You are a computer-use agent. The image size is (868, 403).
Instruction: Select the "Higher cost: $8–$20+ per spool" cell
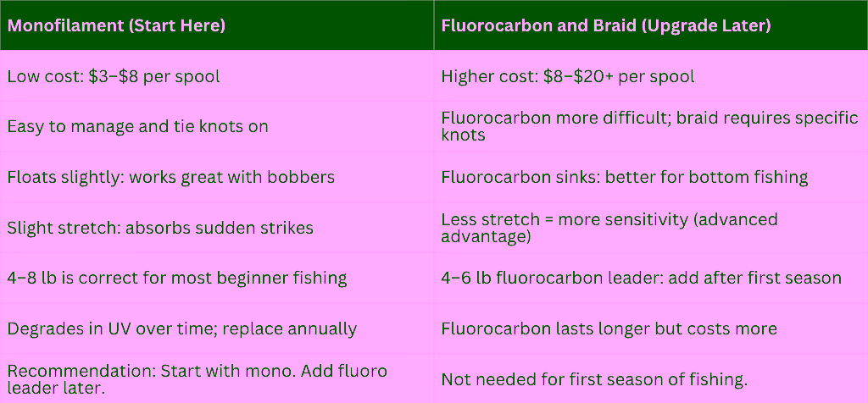pyautogui.click(x=568, y=76)
